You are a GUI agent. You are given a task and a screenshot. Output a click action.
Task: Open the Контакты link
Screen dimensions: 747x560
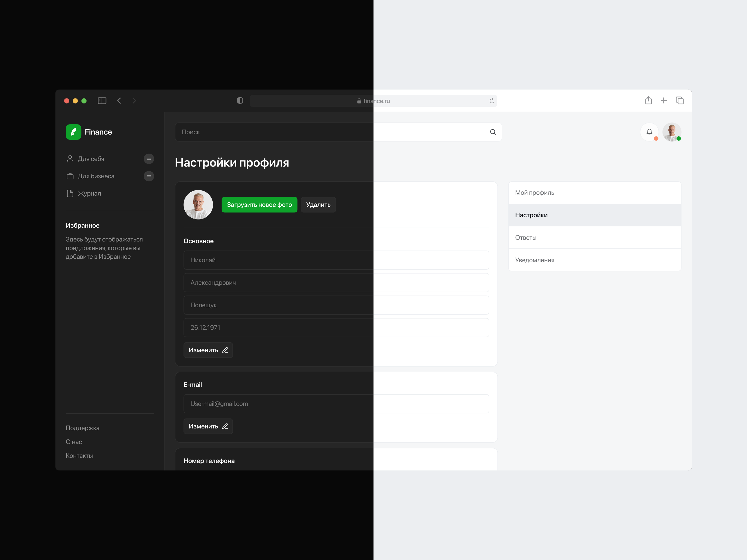79,456
